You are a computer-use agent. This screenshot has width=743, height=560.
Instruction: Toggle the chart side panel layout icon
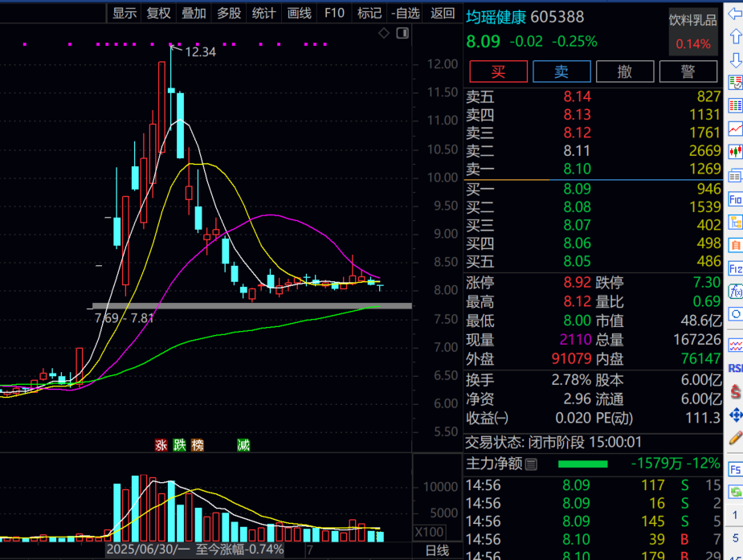(x=402, y=33)
